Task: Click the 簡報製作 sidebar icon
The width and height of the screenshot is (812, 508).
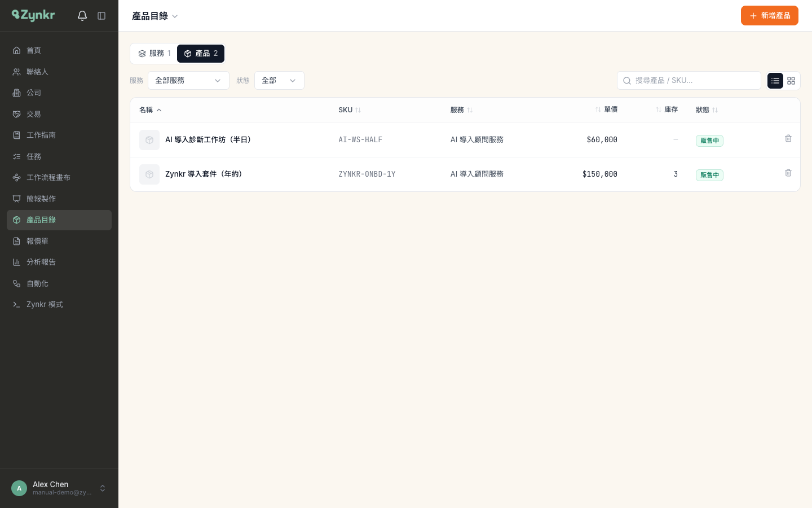Action: [x=17, y=199]
